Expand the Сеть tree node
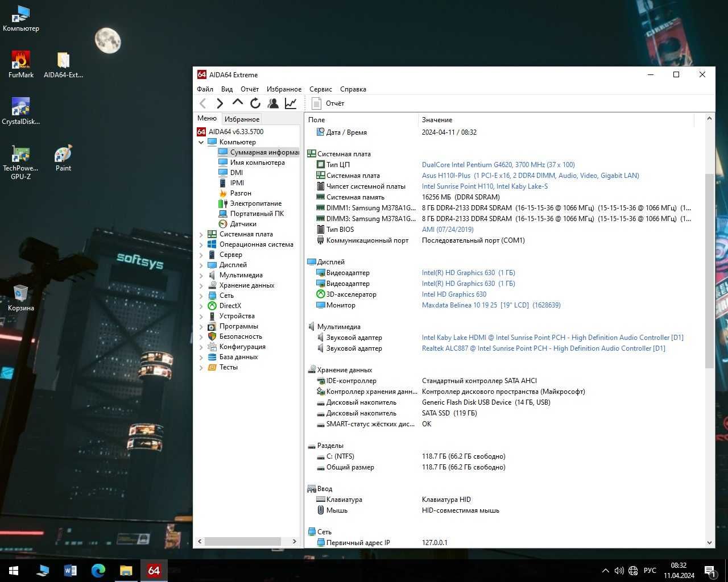 (201, 296)
